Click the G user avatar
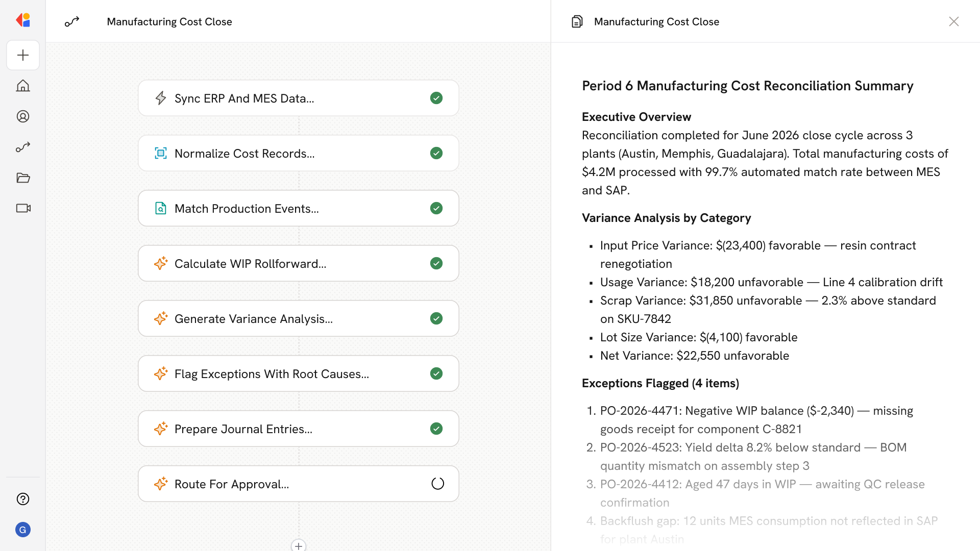 click(23, 530)
